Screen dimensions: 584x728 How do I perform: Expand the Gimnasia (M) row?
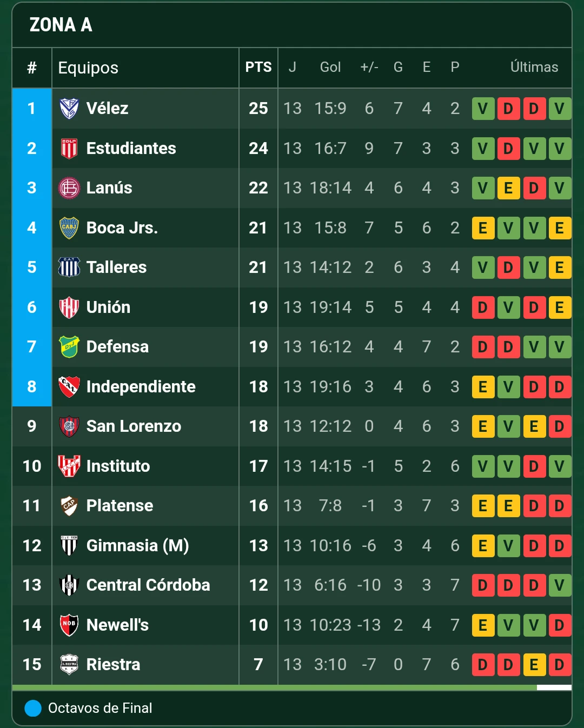[x=351, y=546]
